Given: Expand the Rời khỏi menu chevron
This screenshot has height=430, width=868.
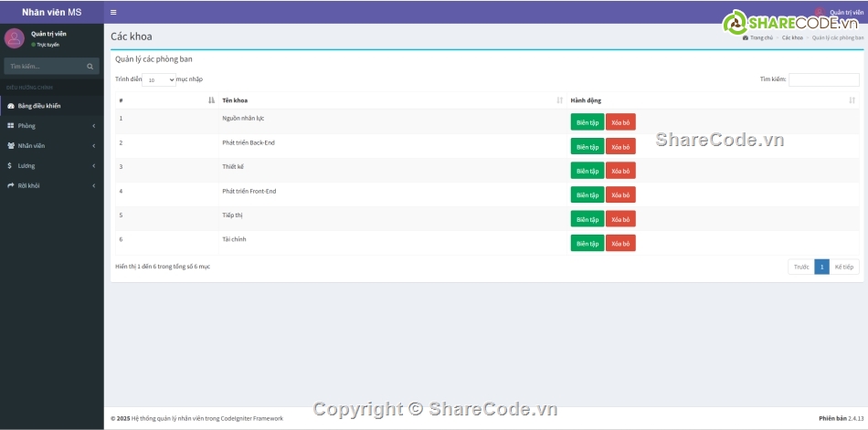Looking at the screenshot, I should point(93,185).
